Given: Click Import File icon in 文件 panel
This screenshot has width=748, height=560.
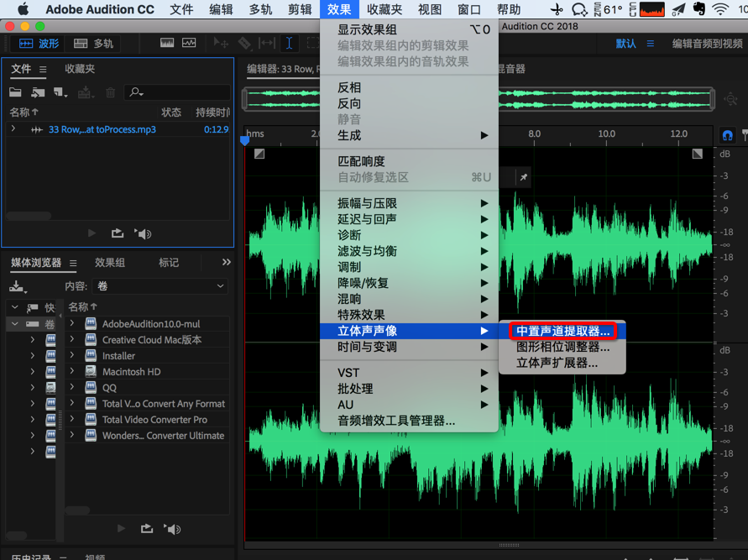Looking at the screenshot, I should coord(38,92).
